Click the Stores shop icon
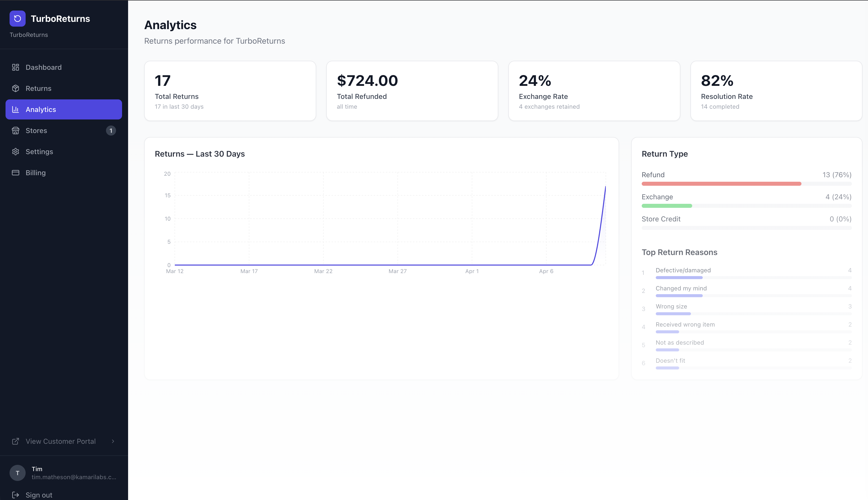Viewport: 868px width, 500px height. pos(16,131)
